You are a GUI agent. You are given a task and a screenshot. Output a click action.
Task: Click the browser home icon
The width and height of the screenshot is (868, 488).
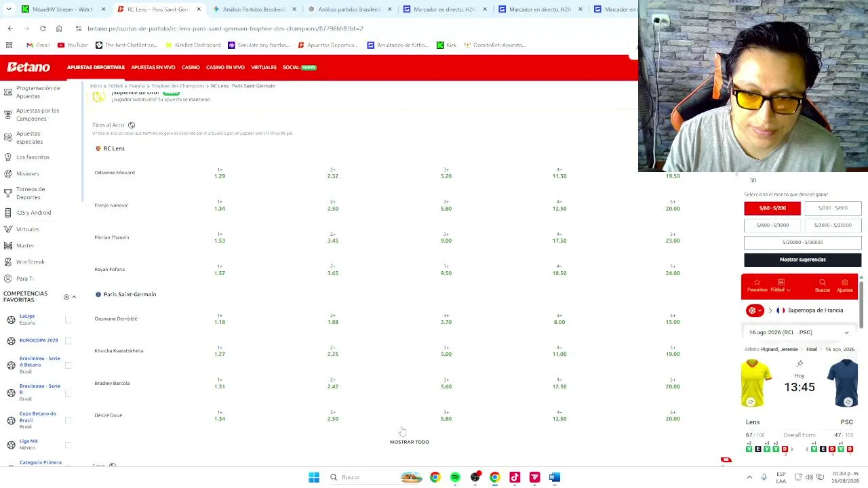point(59,28)
